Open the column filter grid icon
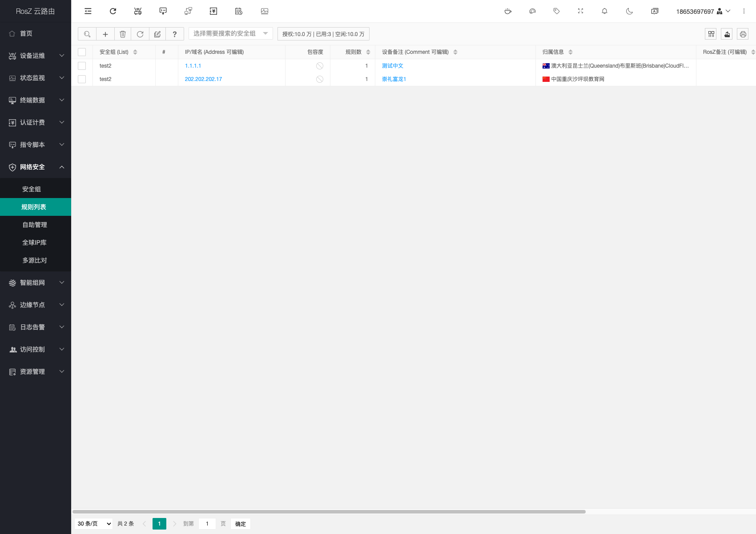 click(x=711, y=34)
